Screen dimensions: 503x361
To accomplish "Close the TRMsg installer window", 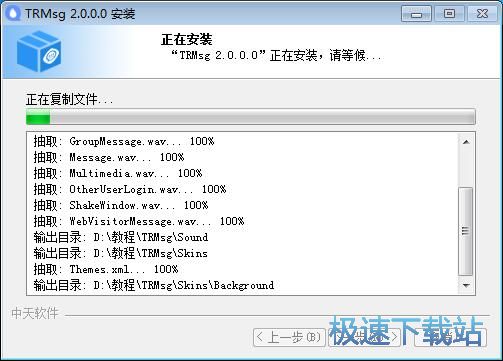I will 482,14.
